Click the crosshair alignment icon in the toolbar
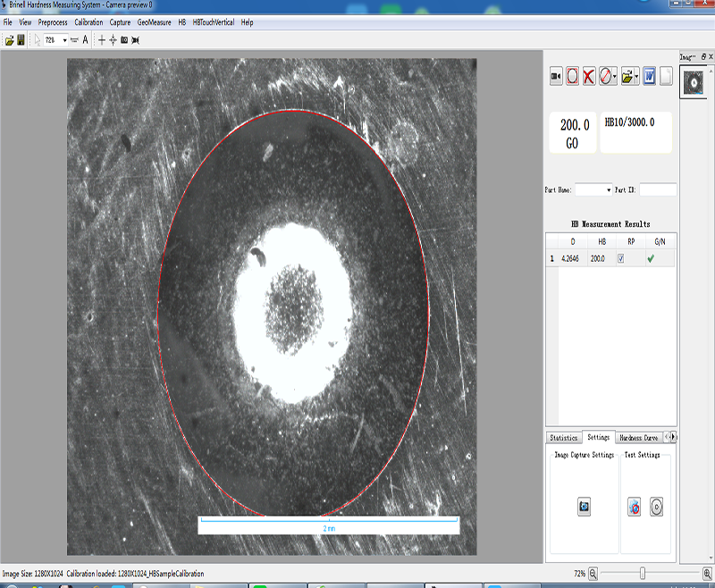 click(x=113, y=41)
